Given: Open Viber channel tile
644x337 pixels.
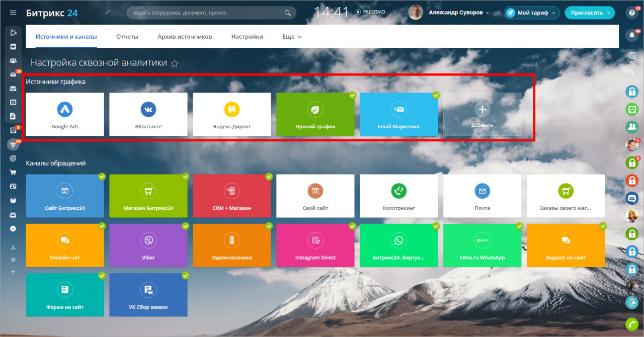Looking at the screenshot, I should click(148, 245).
